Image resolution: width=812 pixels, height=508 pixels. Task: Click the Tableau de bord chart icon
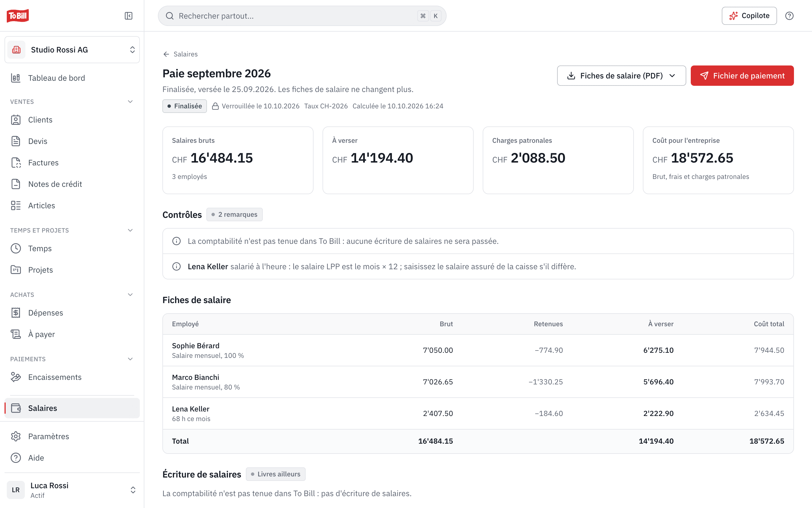16,78
